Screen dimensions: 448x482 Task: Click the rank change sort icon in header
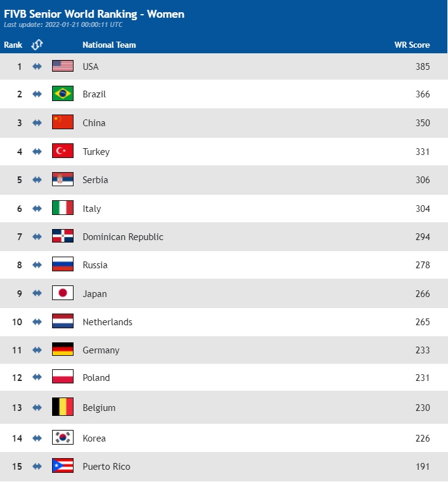[x=37, y=45]
